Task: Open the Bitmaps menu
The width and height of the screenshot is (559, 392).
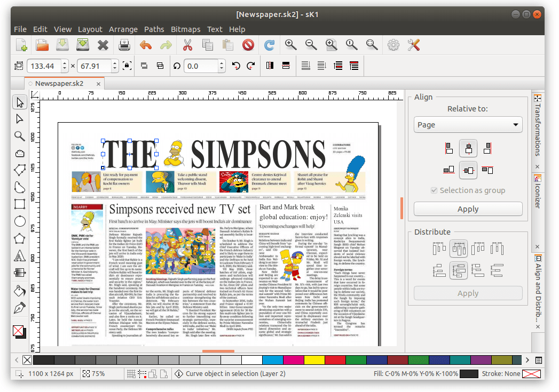Action: [x=185, y=29]
